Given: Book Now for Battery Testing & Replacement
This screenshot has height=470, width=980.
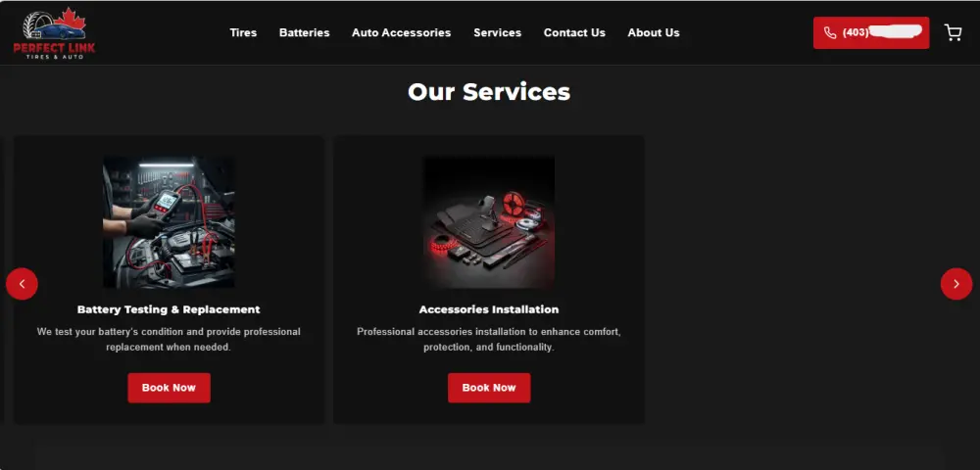Looking at the screenshot, I should coord(169,388).
